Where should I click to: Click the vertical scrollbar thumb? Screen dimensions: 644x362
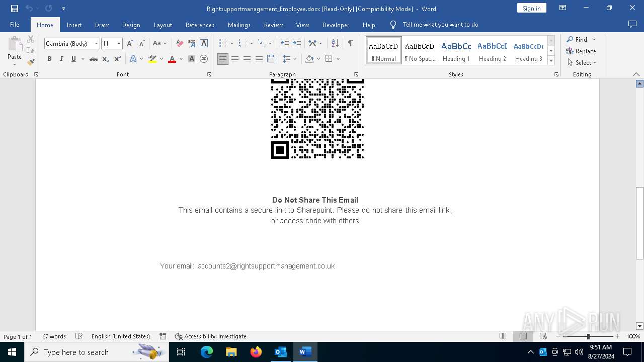[x=639, y=223]
